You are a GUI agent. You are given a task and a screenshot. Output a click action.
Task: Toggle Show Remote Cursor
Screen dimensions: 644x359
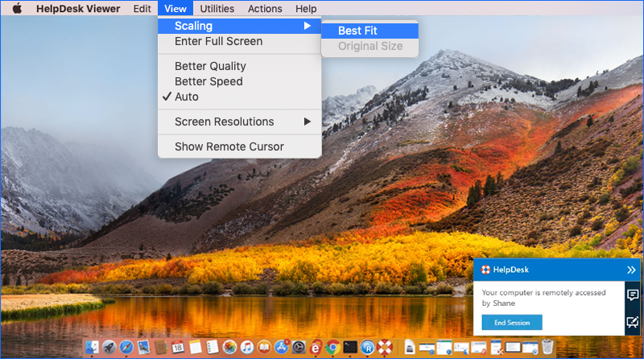(x=229, y=146)
